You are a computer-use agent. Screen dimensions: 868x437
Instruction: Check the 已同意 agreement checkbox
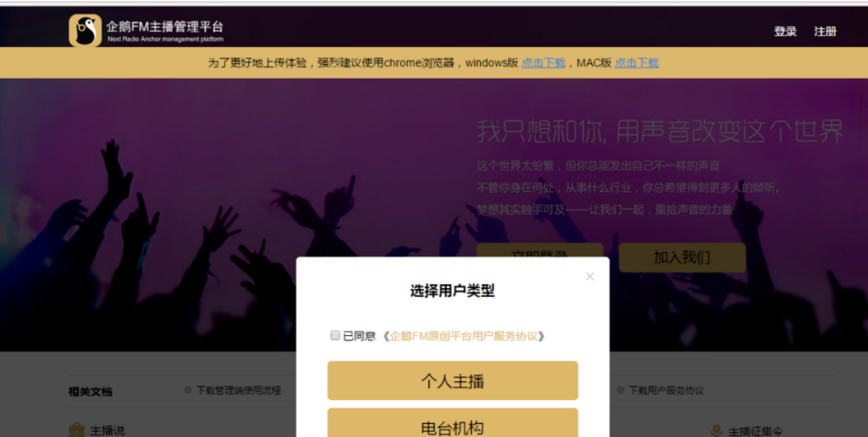click(x=335, y=335)
